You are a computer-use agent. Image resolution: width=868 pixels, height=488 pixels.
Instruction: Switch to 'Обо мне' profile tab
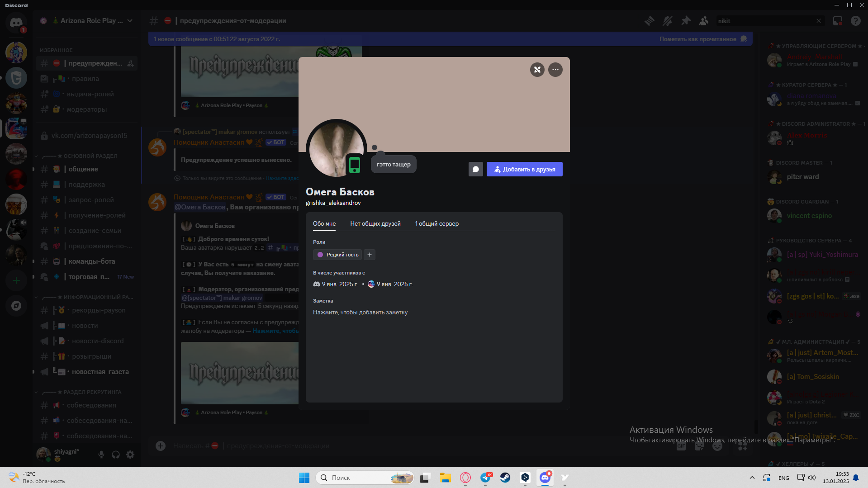(x=324, y=223)
